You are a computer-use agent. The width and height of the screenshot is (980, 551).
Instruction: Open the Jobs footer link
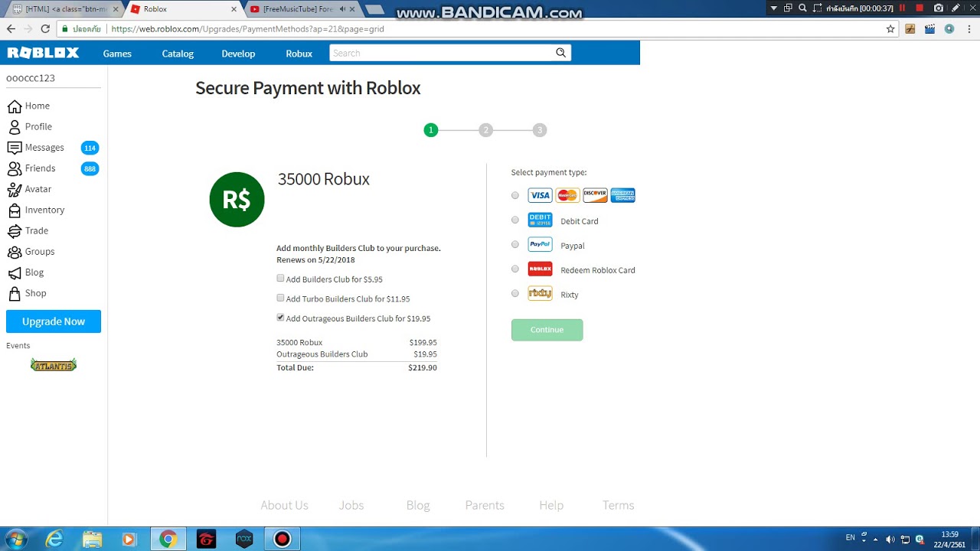point(351,505)
